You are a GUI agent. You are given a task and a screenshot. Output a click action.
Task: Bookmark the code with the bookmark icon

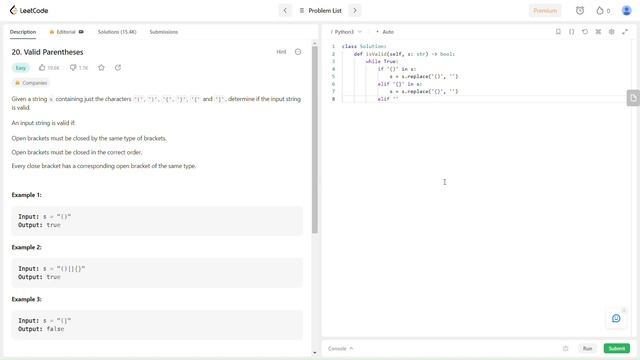(558, 32)
